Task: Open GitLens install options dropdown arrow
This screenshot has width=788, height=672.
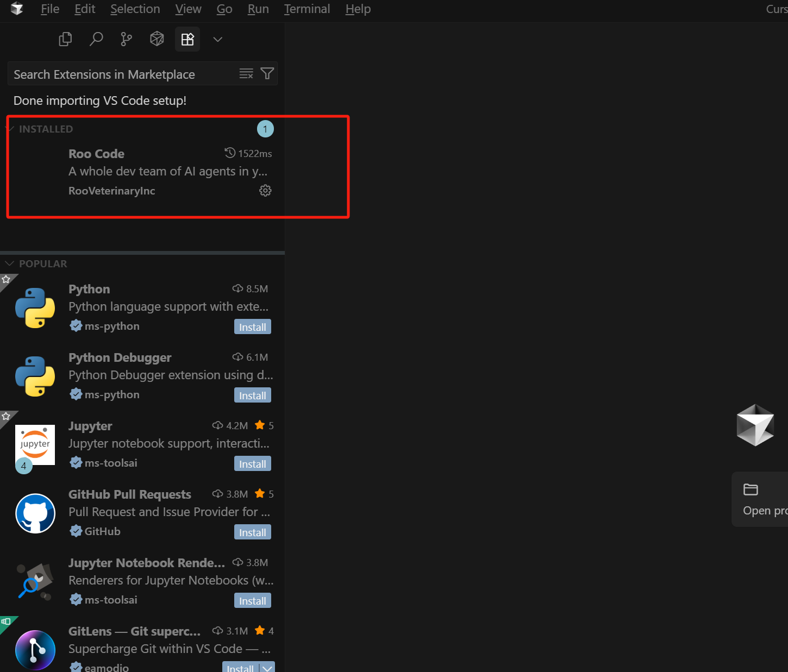Action: coord(267,668)
